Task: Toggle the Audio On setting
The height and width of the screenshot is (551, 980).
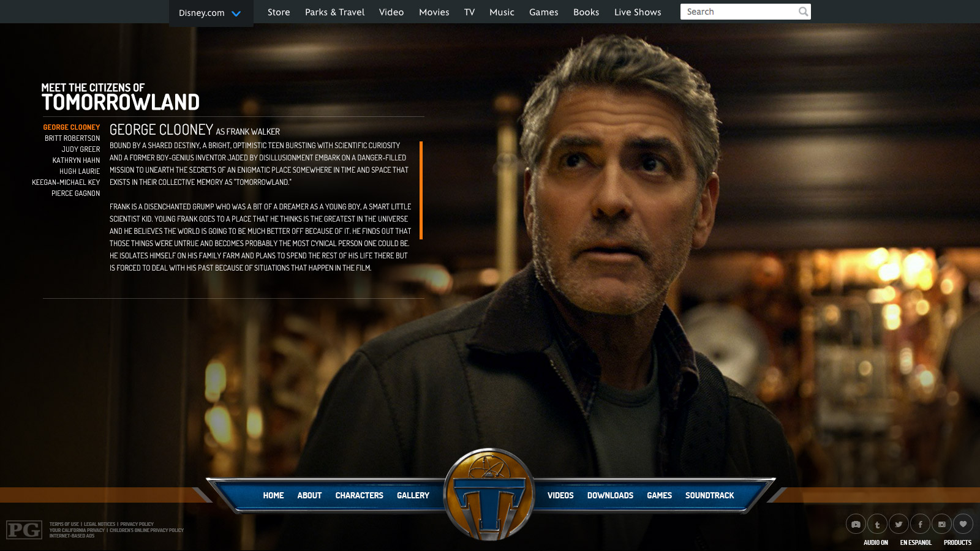Action: [875, 542]
